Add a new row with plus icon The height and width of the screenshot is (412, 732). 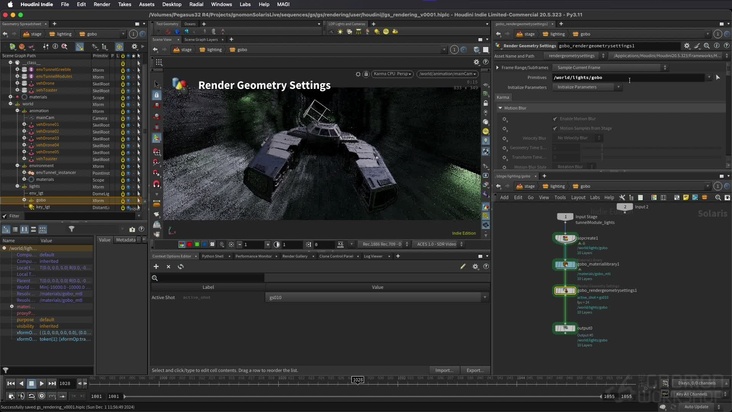pyautogui.click(x=156, y=266)
